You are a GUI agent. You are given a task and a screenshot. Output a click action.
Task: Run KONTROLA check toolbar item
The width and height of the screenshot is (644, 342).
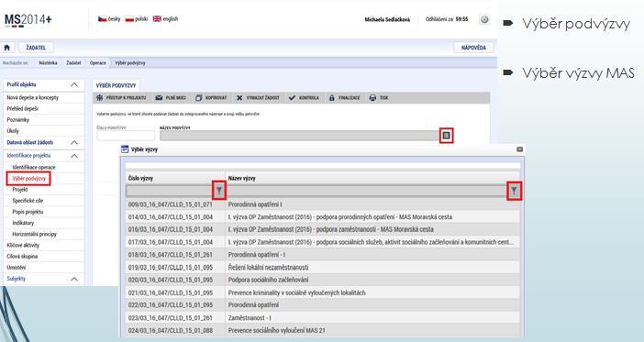[304, 98]
